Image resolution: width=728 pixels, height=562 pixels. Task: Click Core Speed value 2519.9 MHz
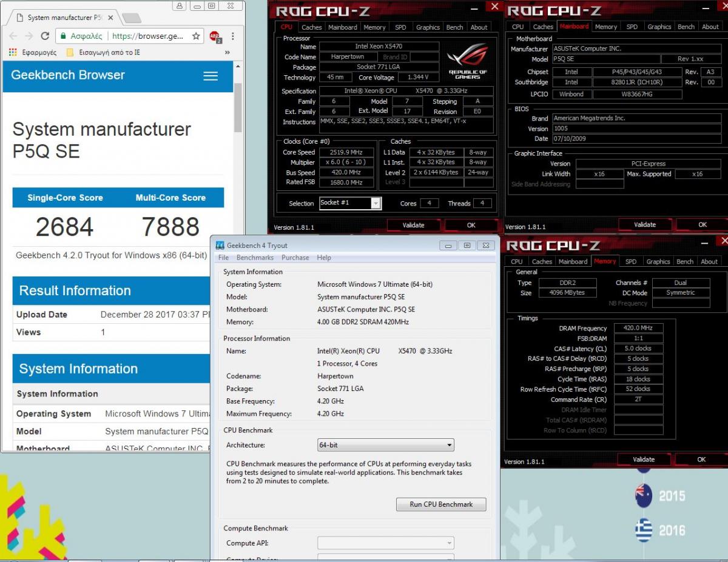(x=346, y=152)
